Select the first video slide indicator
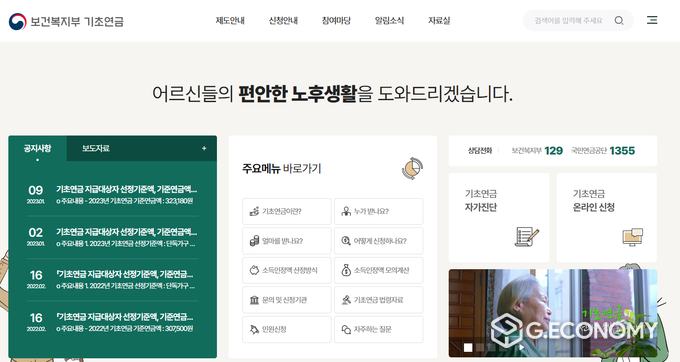 pyautogui.click(x=468, y=347)
